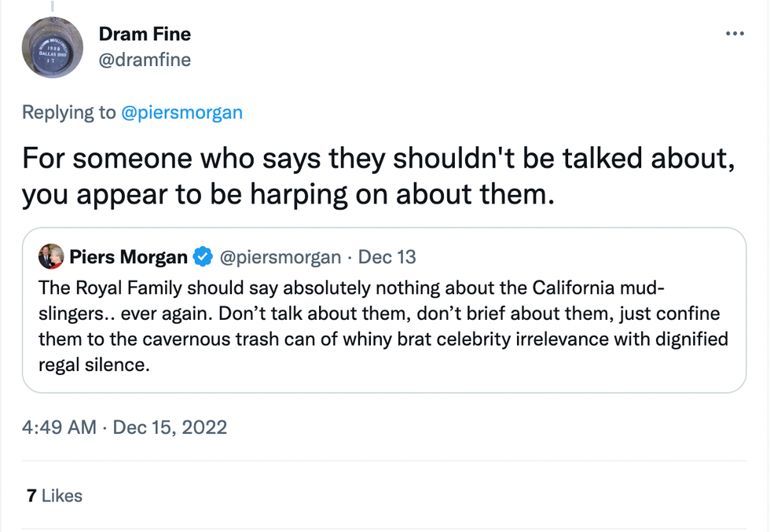The width and height of the screenshot is (770, 532).
Task: Open the three-dot More options menu
Action: point(735,35)
